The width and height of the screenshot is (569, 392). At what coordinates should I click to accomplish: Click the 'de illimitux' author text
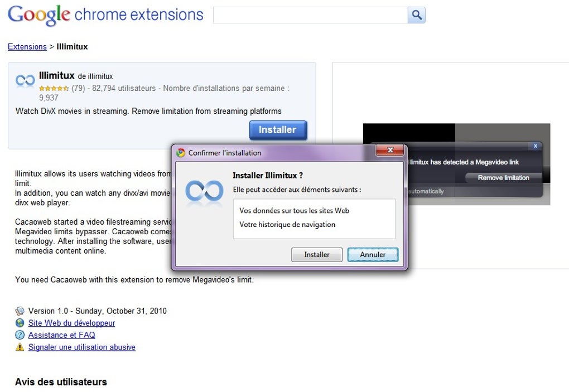(95, 76)
